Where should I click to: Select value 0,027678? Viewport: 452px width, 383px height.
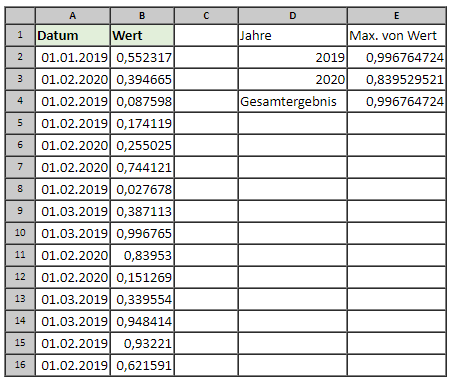tap(142, 189)
